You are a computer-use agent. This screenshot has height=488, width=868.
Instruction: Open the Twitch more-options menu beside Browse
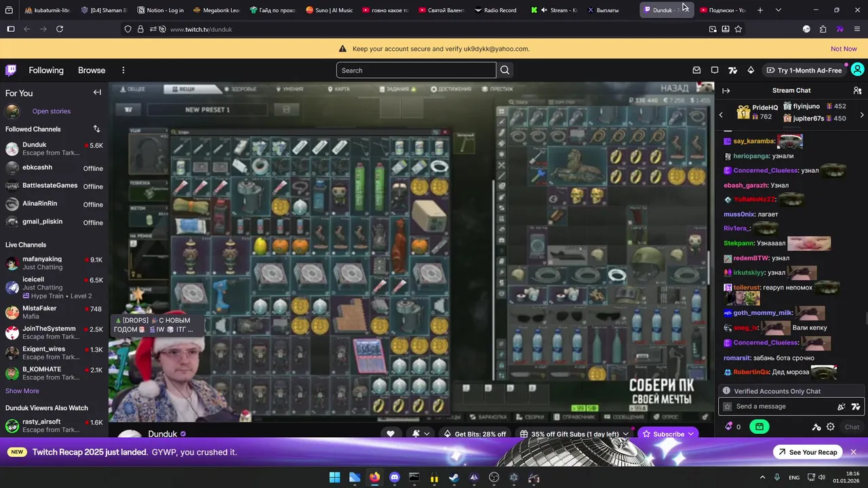coord(123,70)
